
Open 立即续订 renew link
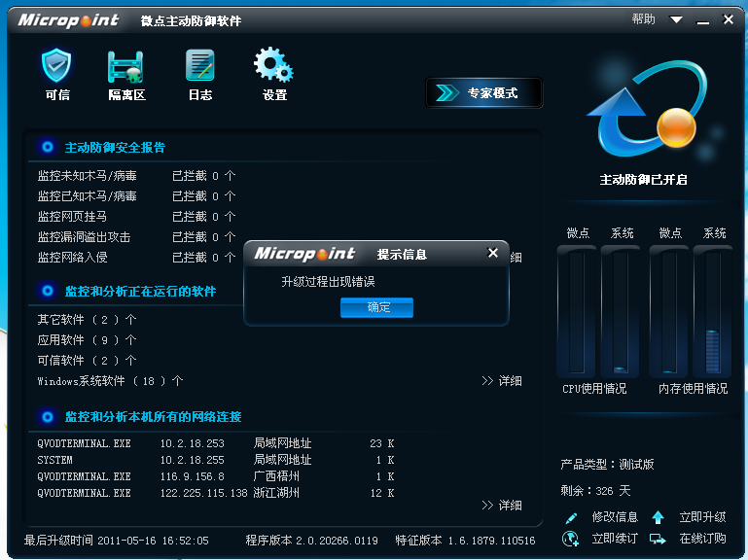click(x=615, y=539)
